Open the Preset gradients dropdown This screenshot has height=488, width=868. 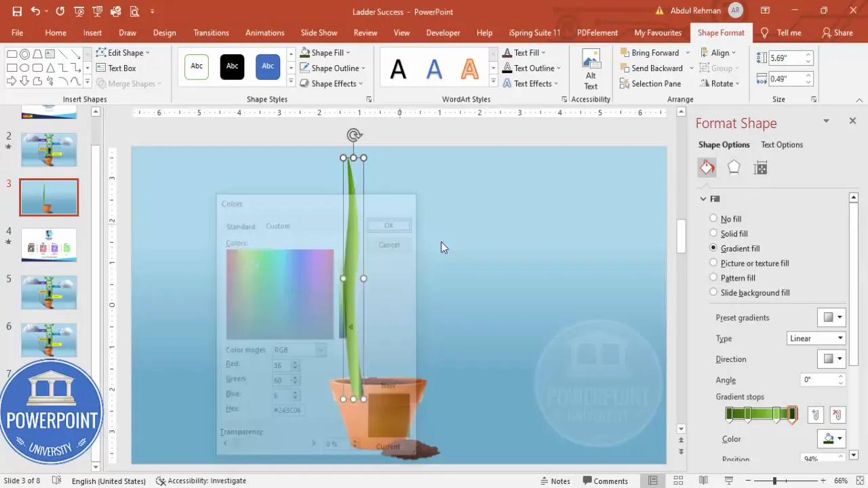point(832,317)
